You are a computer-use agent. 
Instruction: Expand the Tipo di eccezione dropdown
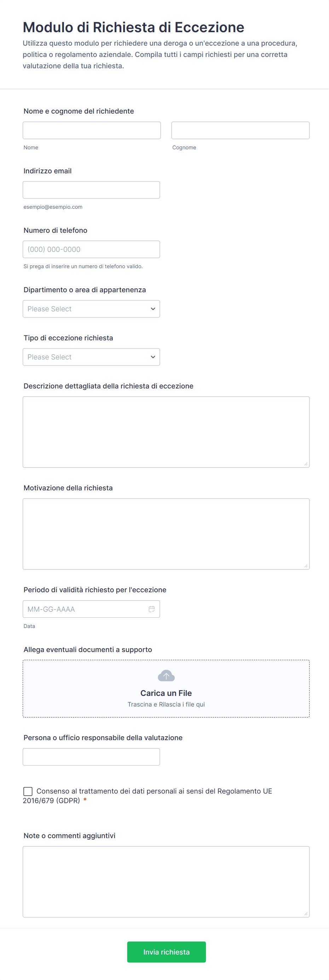click(x=91, y=357)
